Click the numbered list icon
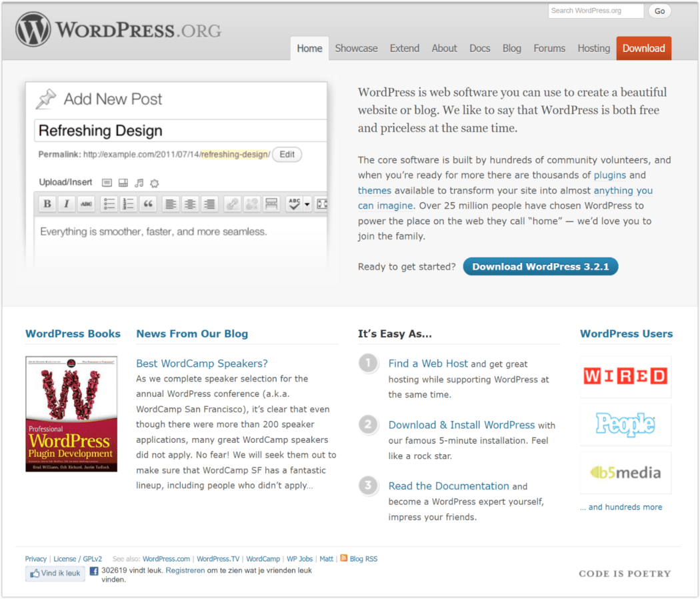 129,204
